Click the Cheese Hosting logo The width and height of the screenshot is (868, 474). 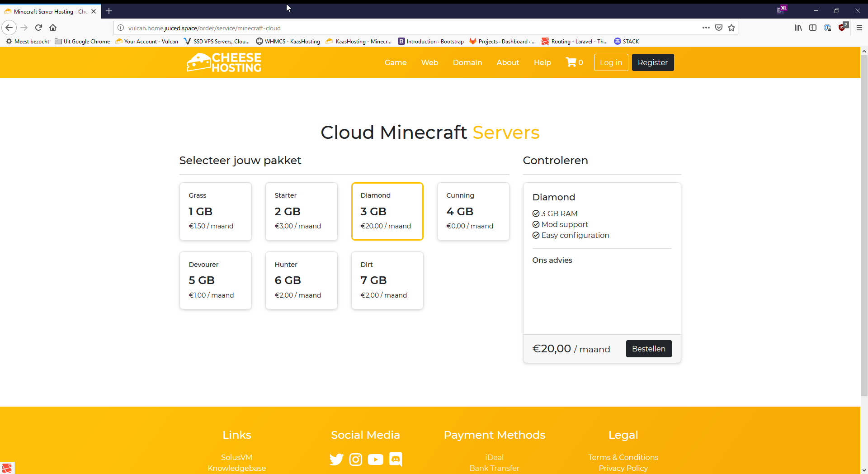pyautogui.click(x=224, y=62)
